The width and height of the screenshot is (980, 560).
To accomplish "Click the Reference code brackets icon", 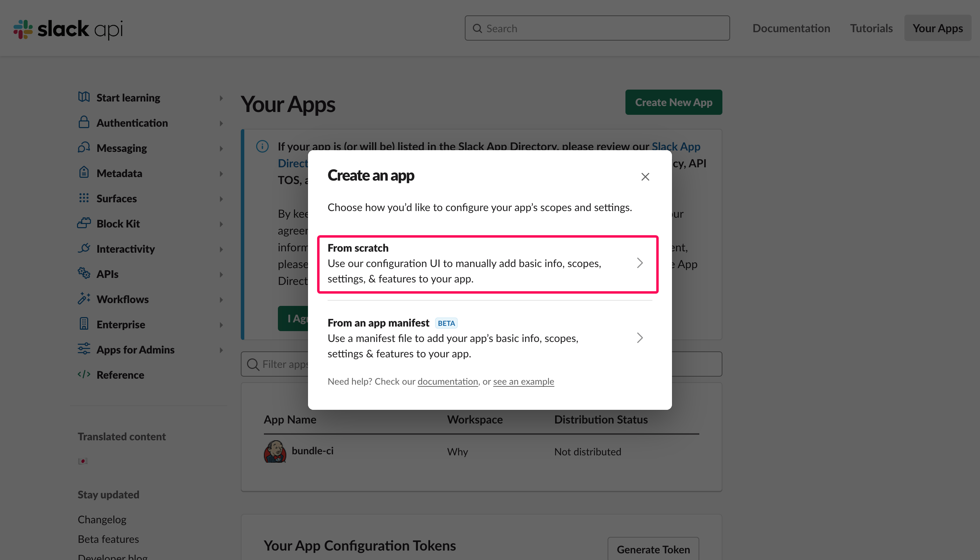I will tap(84, 374).
